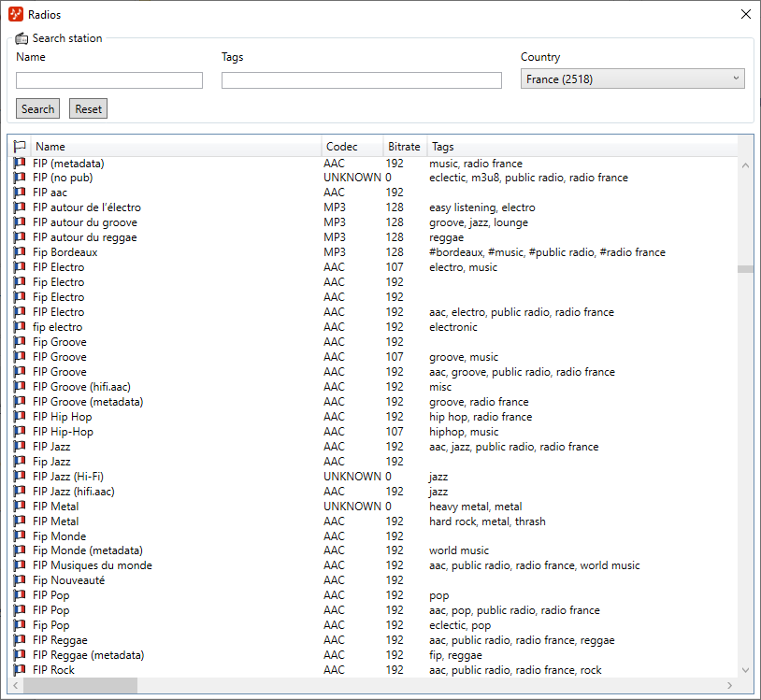This screenshot has height=700, width=761.
Task: Click the flag icon for FIP (metadata)
Action: point(20,163)
